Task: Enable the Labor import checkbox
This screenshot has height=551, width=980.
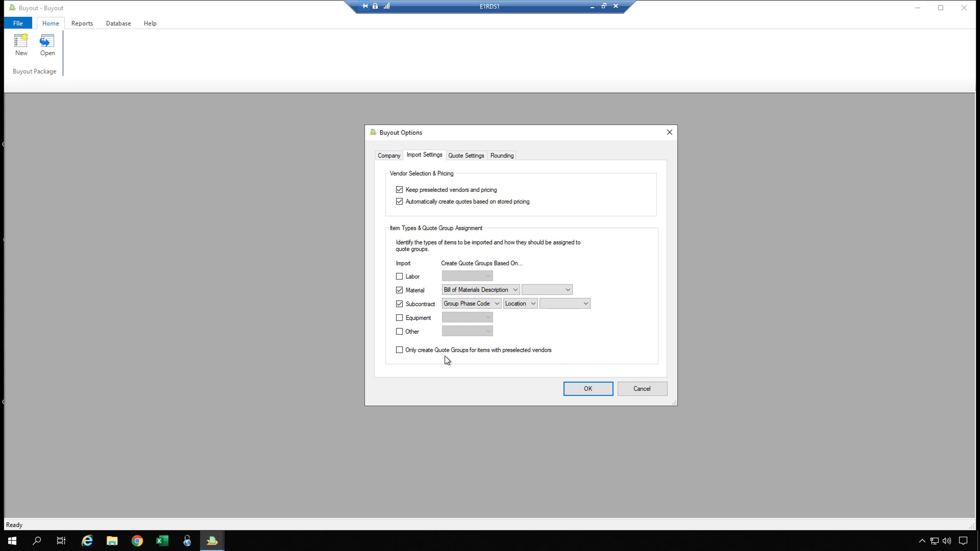Action: point(399,276)
